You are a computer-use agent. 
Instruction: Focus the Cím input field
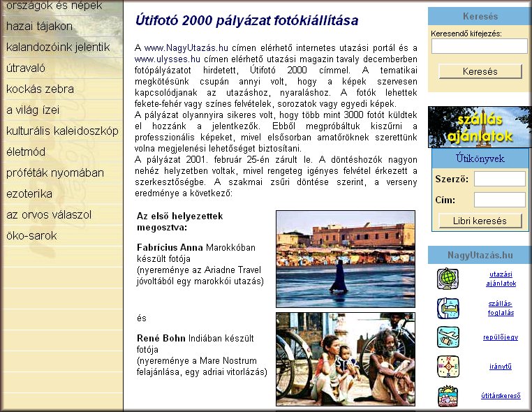pos(499,200)
